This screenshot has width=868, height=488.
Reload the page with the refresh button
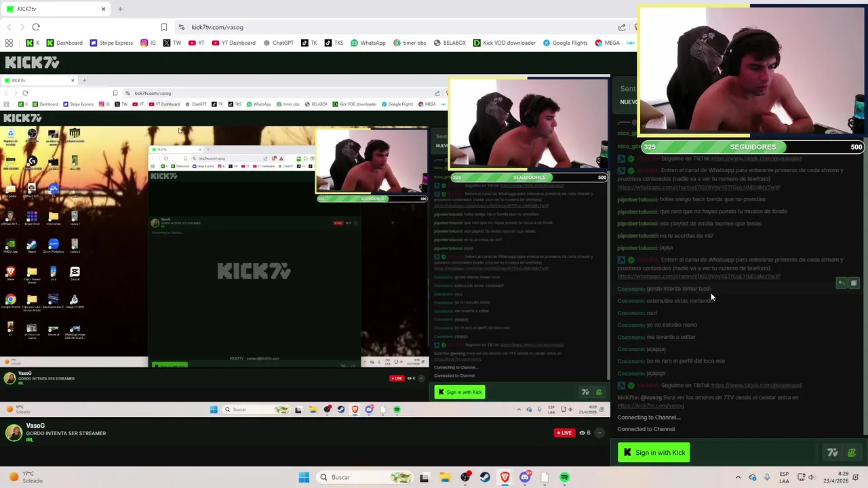(x=36, y=27)
